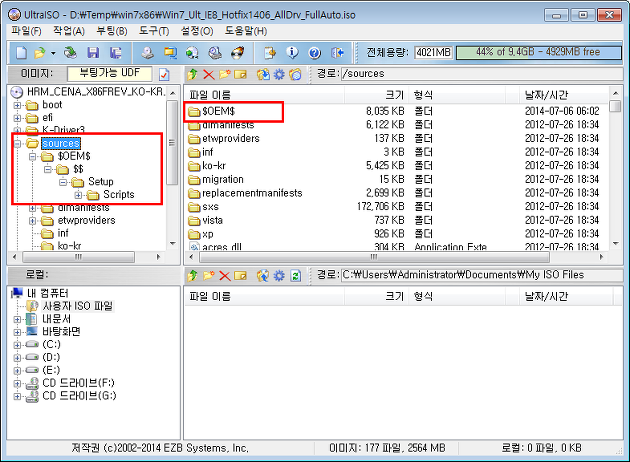Expand the boot folder in image tree
630x462 pixels.
coord(17,105)
